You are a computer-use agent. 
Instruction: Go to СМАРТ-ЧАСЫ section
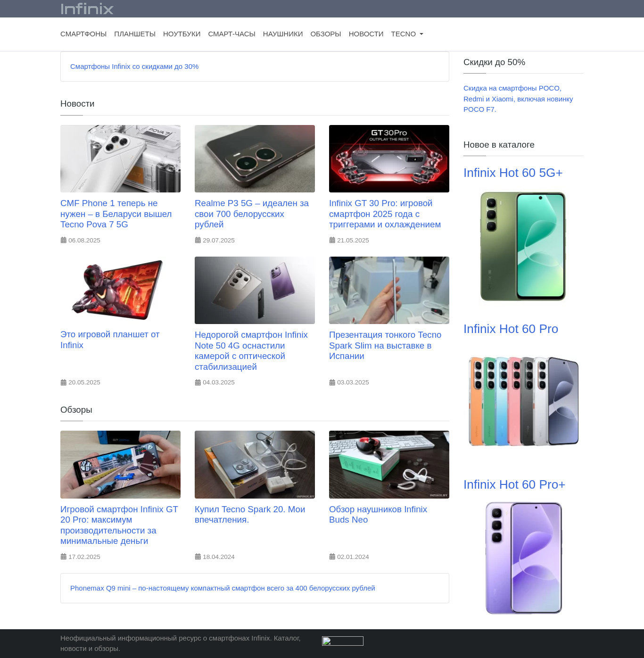point(232,34)
